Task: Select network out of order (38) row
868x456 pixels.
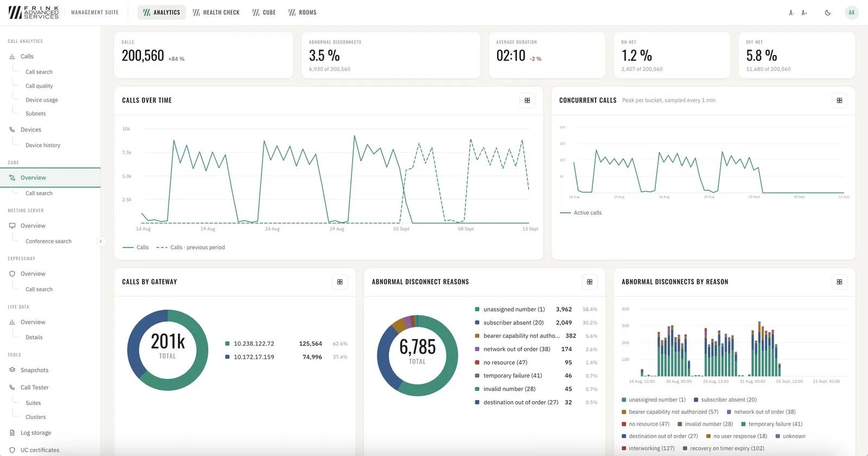Action: [536, 349]
